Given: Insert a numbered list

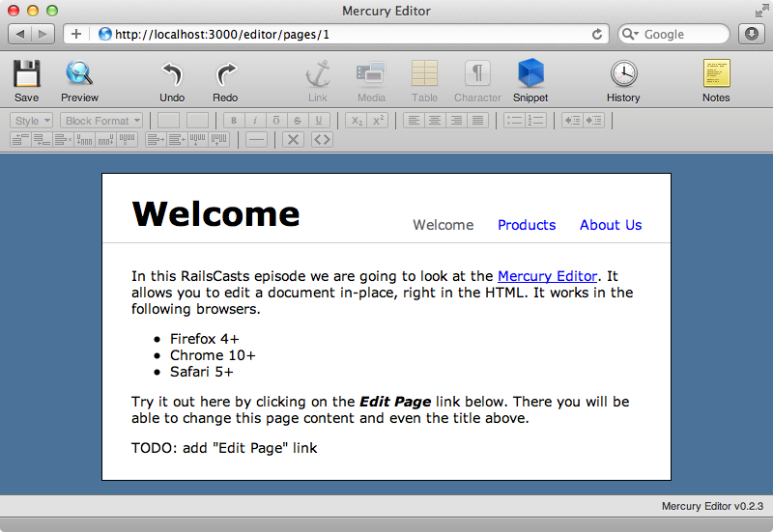Looking at the screenshot, I should coord(536,121).
